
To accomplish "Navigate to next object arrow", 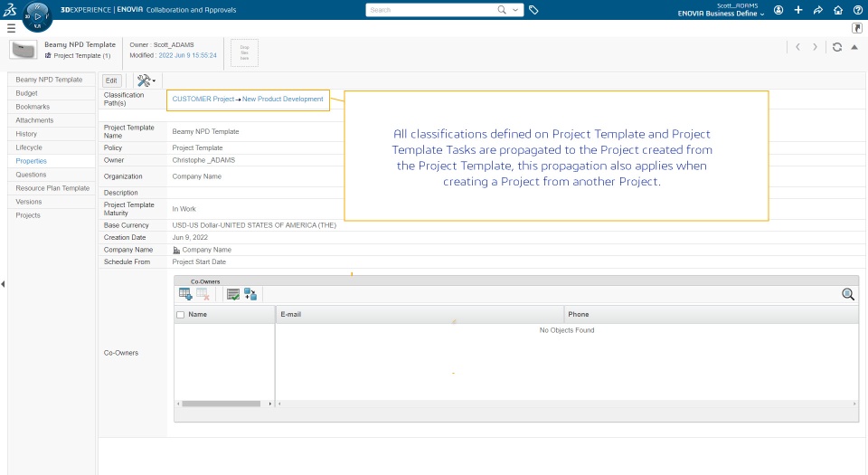I will tap(815, 47).
